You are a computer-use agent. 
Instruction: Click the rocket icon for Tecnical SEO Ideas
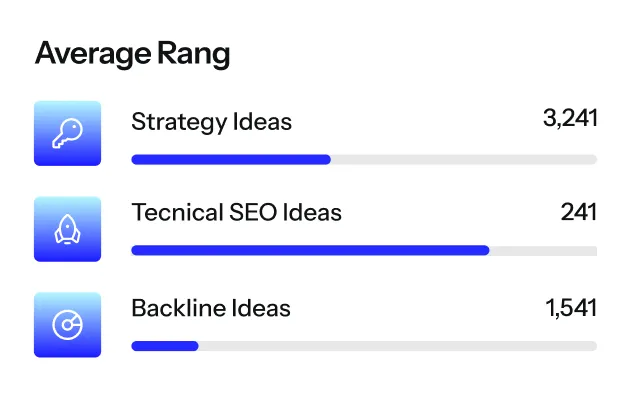pos(67,229)
